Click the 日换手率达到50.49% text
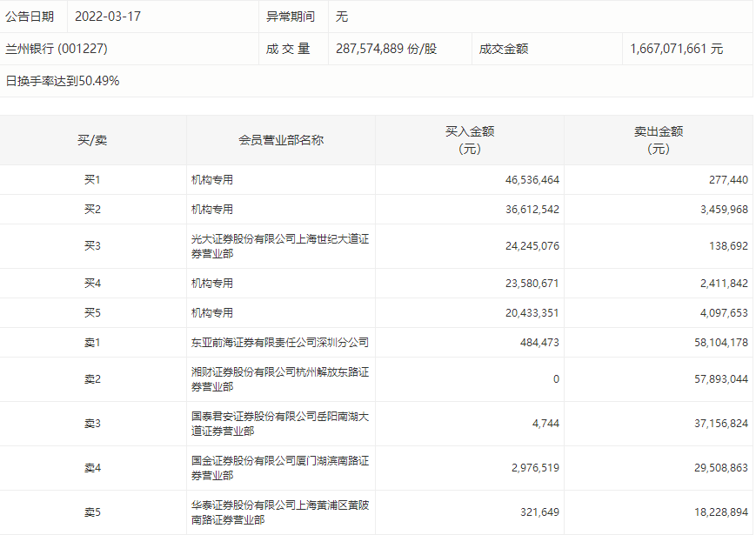The width and height of the screenshot is (756, 535). [63, 81]
